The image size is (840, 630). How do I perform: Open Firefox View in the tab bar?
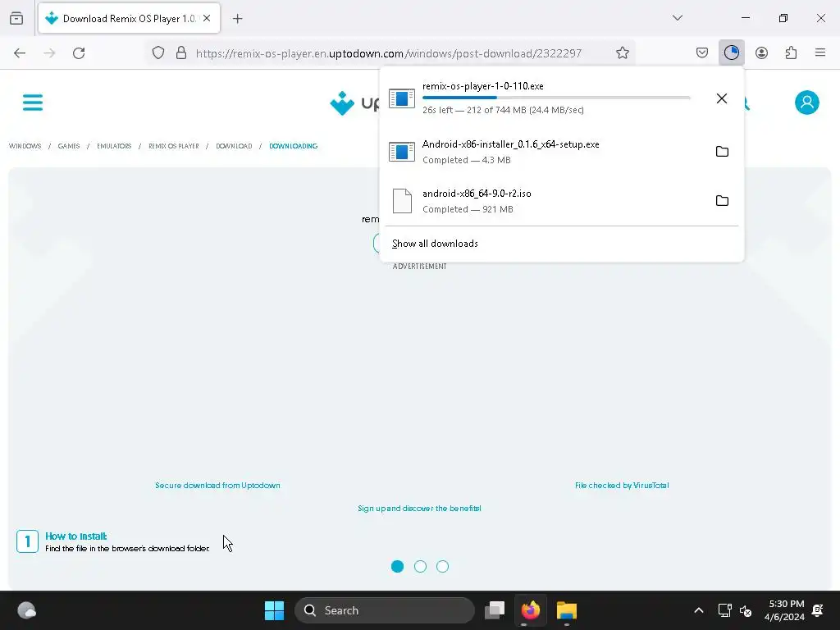[x=16, y=18]
